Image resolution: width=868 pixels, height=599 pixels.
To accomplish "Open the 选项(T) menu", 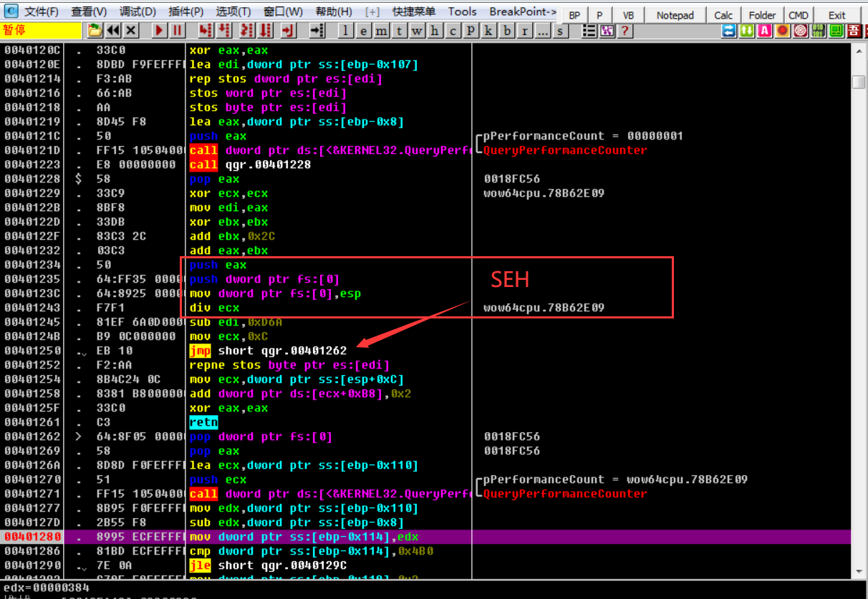I will tap(233, 11).
